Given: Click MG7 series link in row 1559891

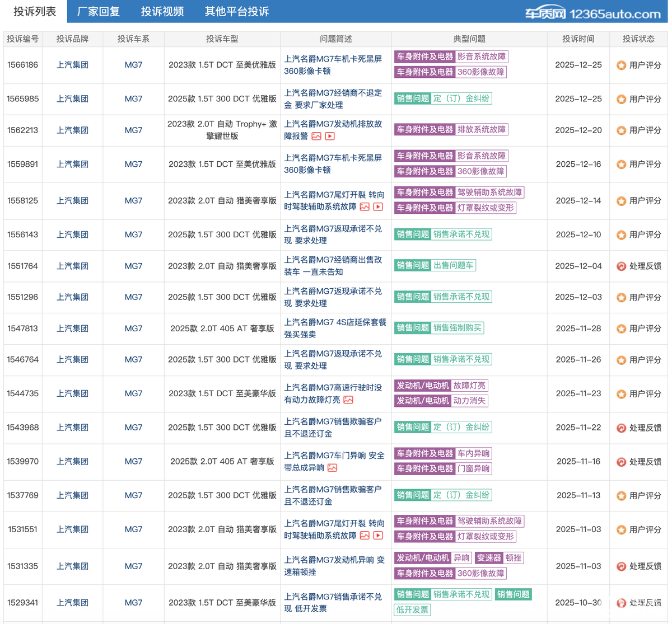Looking at the screenshot, I should [133, 164].
